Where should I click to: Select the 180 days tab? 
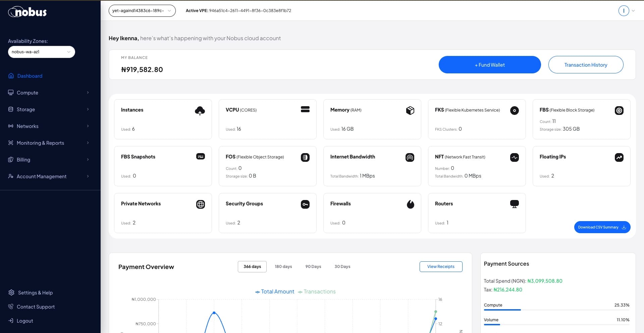click(283, 267)
